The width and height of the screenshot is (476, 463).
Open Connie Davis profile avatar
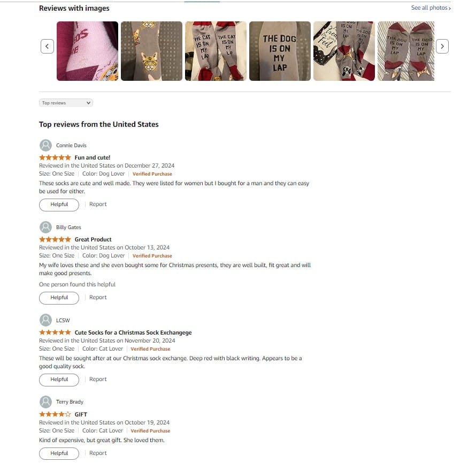pyautogui.click(x=45, y=145)
